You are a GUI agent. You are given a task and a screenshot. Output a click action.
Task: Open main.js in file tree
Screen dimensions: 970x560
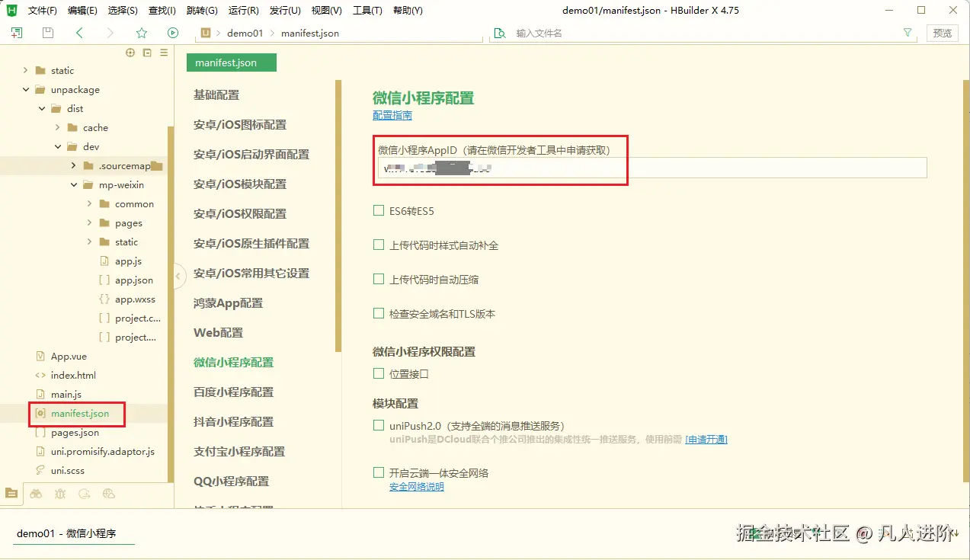(x=66, y=395)
